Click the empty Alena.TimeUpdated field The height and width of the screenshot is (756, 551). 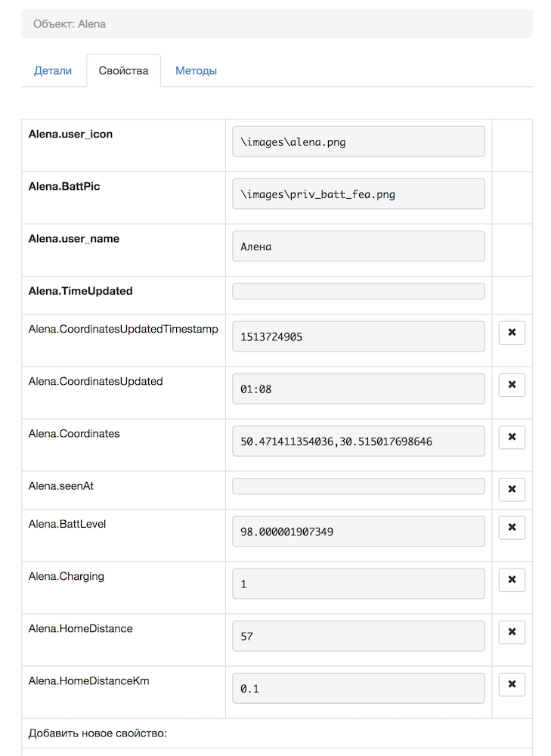coord(358,291)
